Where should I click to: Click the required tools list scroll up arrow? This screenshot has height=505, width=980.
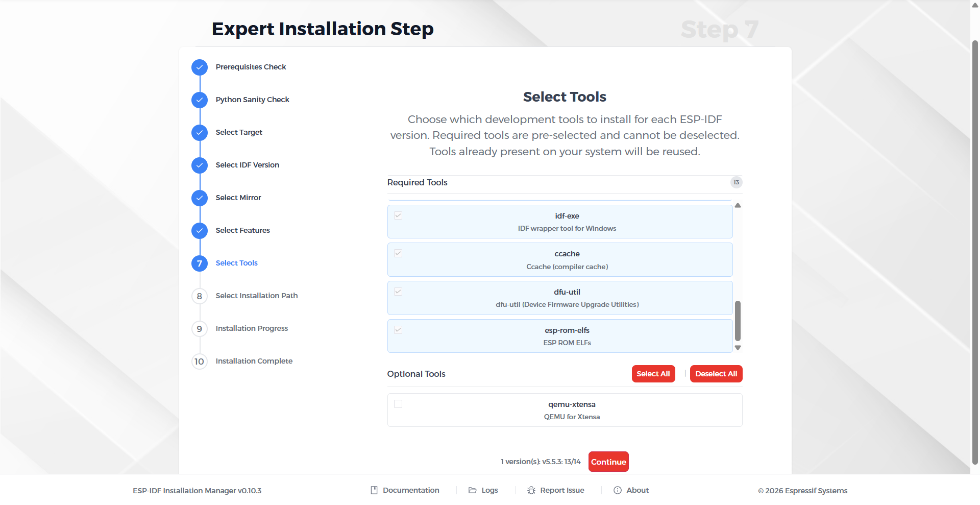[738, 205]
